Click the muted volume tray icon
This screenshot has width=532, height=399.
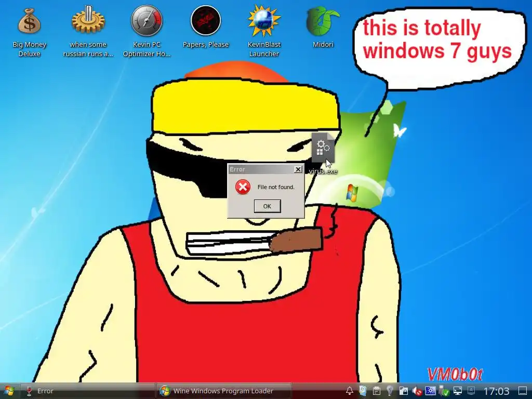click(417, 391)
